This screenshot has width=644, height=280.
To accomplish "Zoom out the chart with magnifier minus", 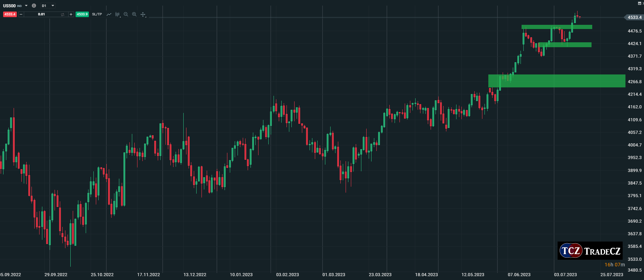I will (x=126, y=14).
